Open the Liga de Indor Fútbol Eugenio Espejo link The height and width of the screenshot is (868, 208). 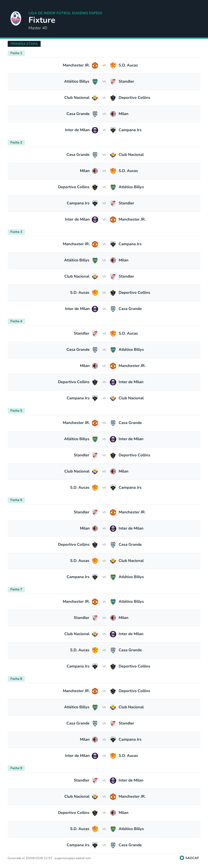point(65,13)
